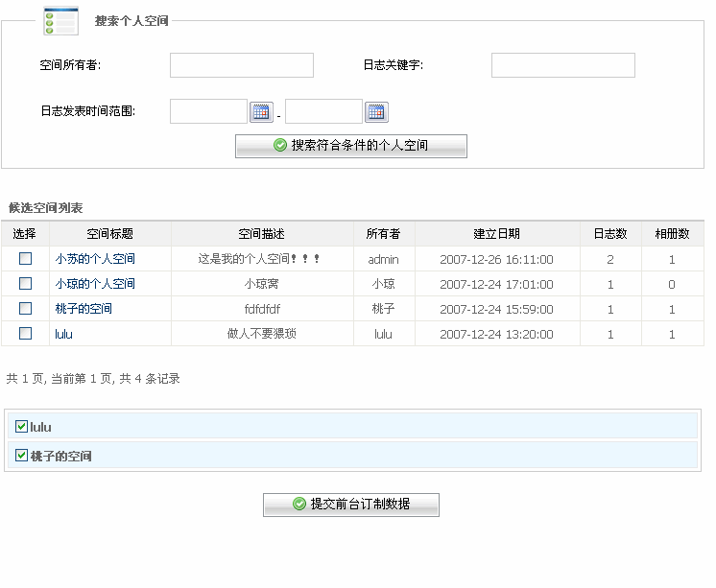Uncheck the selected lulu item below the list
The height and width of the screenshot is (588, 716).
coord(21,427)
